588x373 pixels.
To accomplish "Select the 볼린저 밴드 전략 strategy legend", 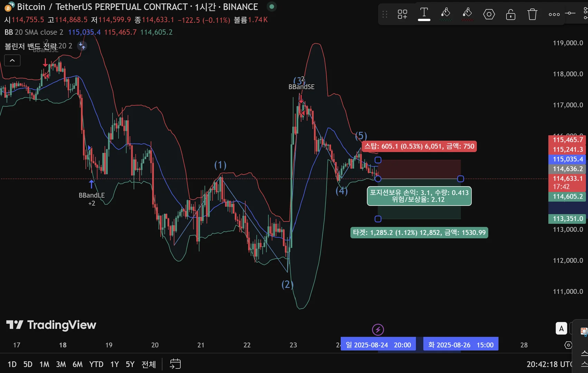I will (38, 46).
